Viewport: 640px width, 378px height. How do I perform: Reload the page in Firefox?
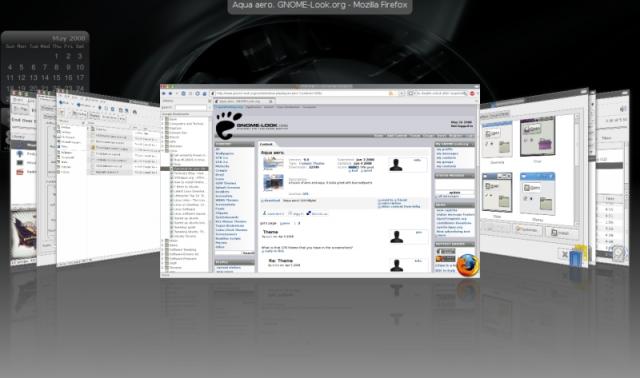(x=184, y=93)
